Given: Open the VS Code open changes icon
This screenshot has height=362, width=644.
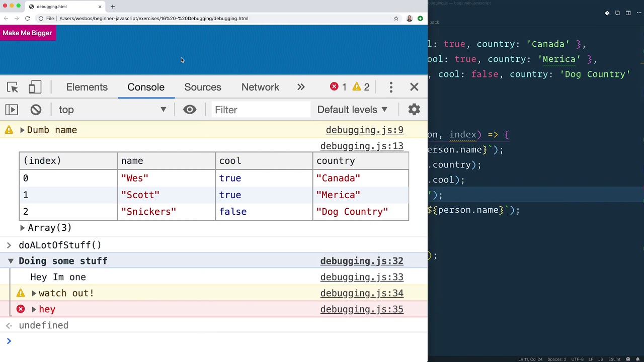Looking at the screenshot, I should pyautogui.click(x=617, y=13).
